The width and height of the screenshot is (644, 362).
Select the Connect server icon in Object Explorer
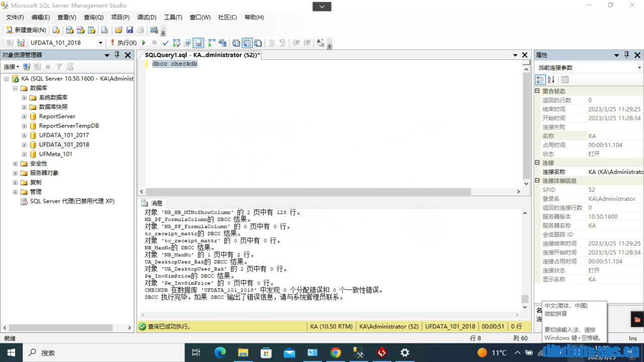point(27,66)
